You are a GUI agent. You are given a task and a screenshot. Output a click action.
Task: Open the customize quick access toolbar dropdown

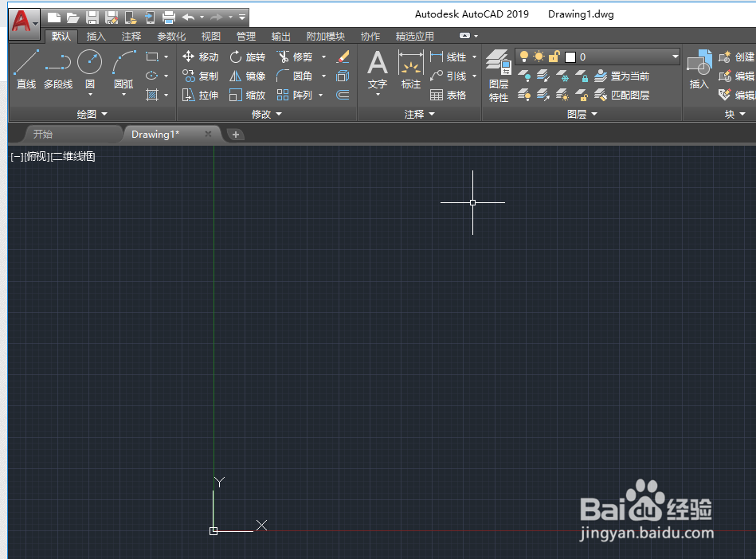click(242, 18)
